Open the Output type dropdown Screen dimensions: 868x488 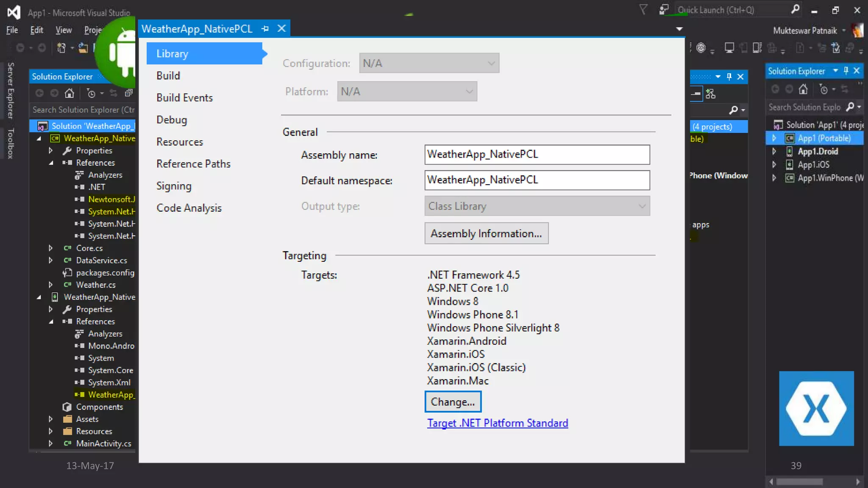[537, 206]
